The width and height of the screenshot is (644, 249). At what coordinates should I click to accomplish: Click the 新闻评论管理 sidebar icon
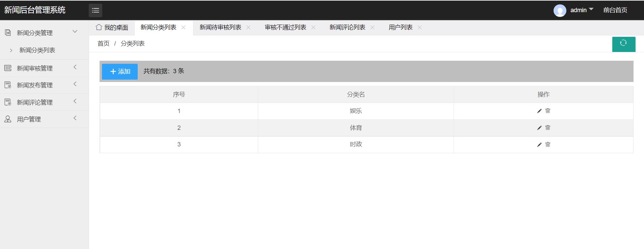pos(8,102)
